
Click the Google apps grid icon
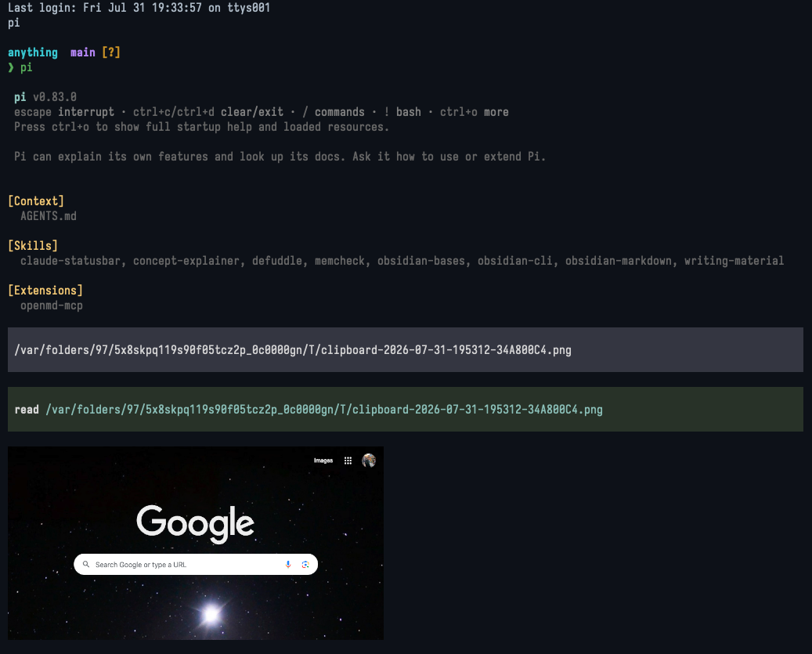348,461
